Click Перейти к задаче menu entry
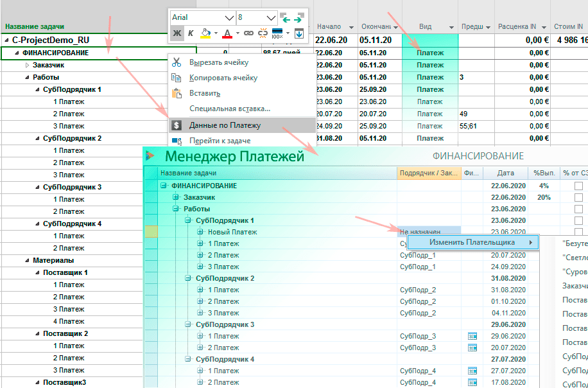The width and height of the screenshot is (588, 388). click(x=220, y=141)
